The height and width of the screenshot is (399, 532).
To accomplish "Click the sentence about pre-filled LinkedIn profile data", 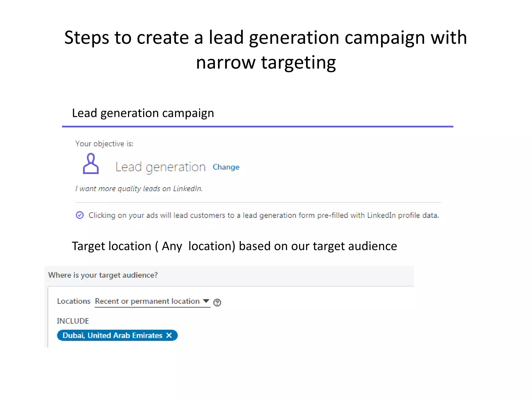I will (263, 215).
